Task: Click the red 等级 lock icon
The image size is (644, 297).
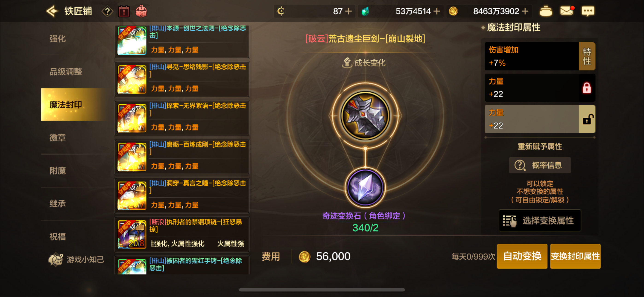Action: 141,11
